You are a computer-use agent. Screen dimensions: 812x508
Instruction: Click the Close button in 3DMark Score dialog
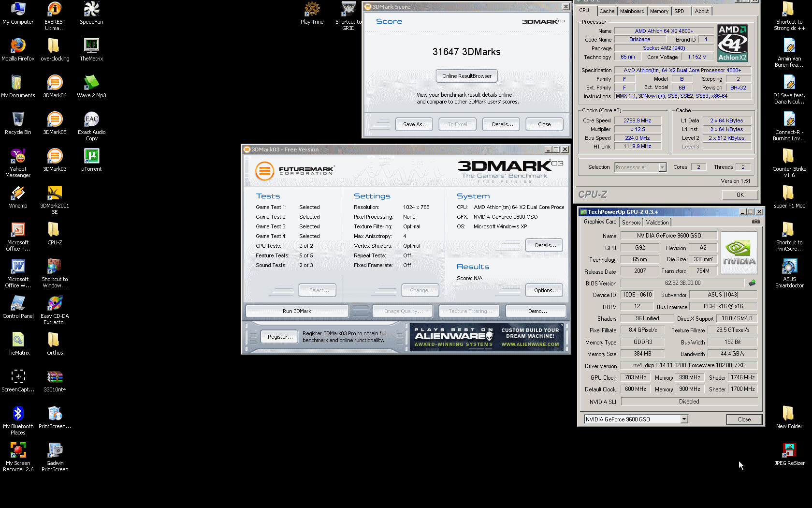pos(544,124)
